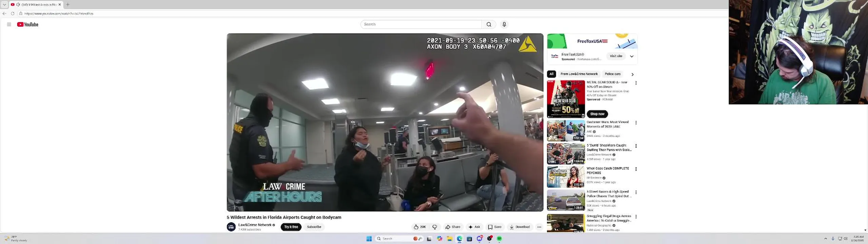Open '5 Dumb Shoplifters Caught' video title
This screenshot has width=868, height=244.
[x=609, y=147]
